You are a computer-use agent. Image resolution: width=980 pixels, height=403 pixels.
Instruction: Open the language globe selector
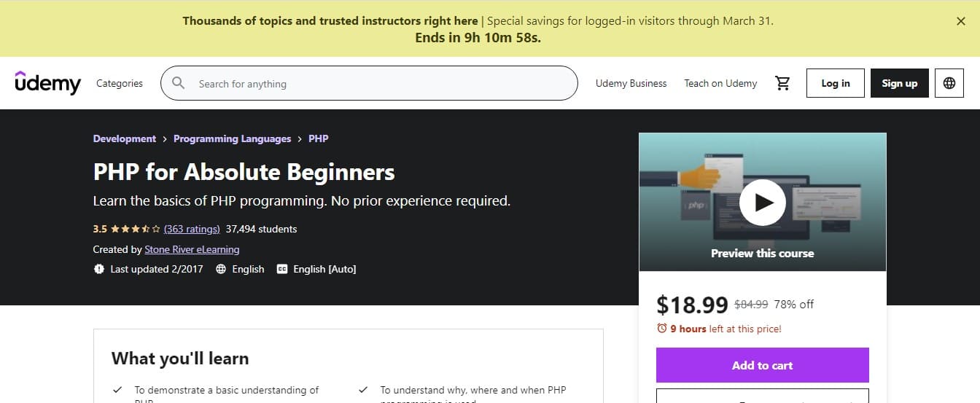(949, 83)
